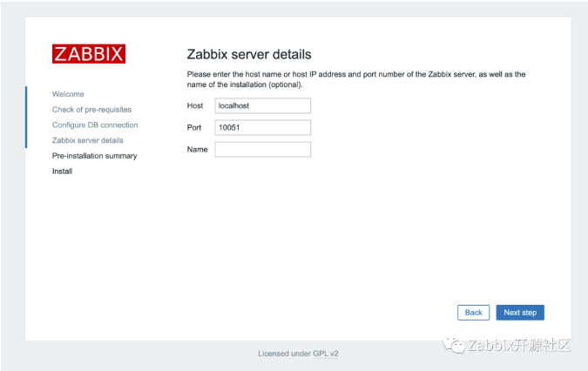Click the Install step in sidebar

pos(62,172)
